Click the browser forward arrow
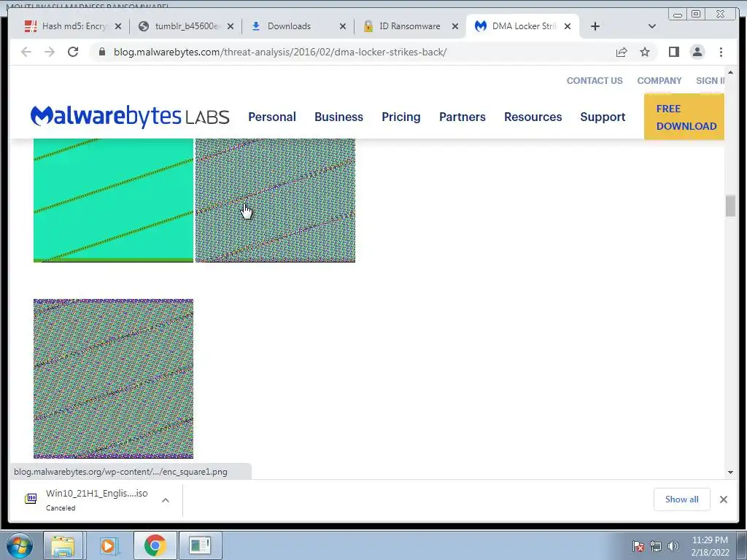Image resolution: width=747 pixels, height=560 pixels. (50, 52)
